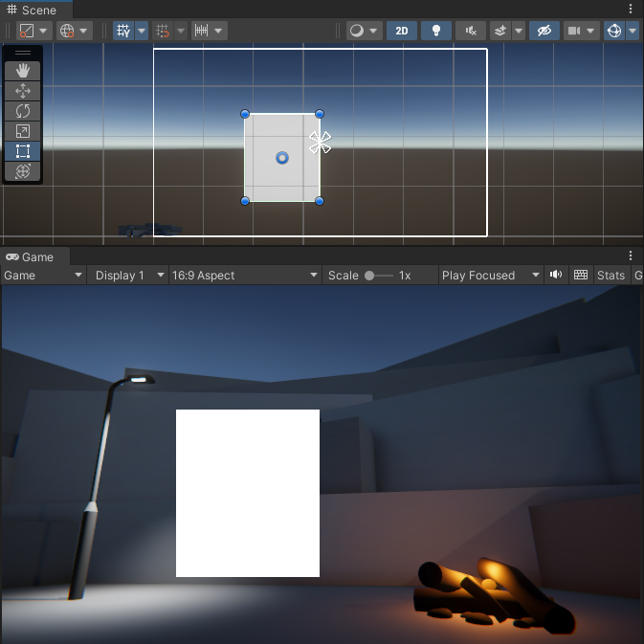The width and height of the screenshot is (644, 644).
Task: Open the pivot position dropdown arrow
Action: (43, 31)
